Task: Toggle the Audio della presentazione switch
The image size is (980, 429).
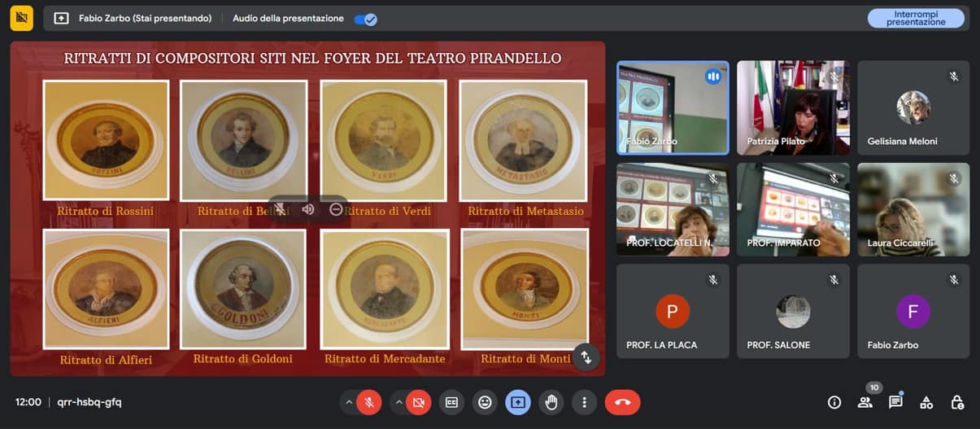Action: pos(366,18)
